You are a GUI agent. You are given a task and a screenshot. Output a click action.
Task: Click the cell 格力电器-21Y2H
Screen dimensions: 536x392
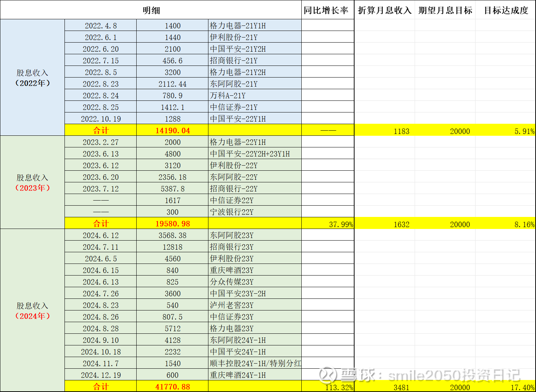click(x=255, y=72)
